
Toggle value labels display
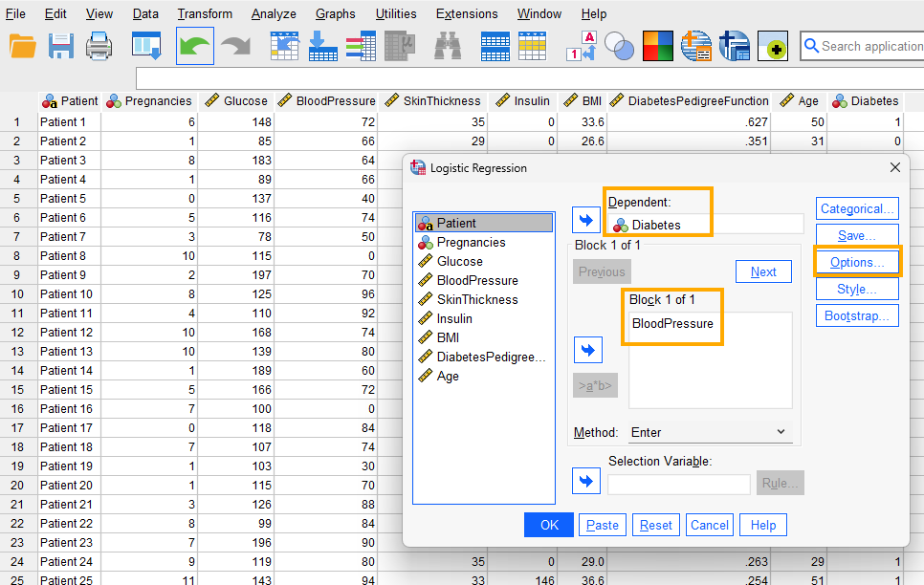[581, 45]
